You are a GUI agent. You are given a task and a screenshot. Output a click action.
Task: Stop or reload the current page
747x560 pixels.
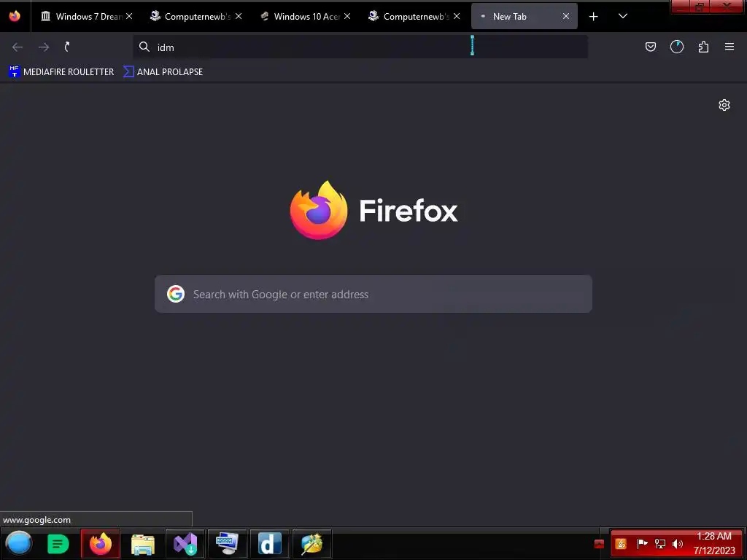click(67, 47)
